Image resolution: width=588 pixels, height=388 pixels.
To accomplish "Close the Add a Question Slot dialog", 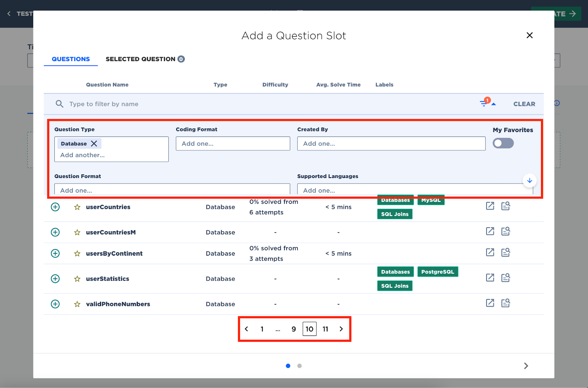I will coord(530,35).
